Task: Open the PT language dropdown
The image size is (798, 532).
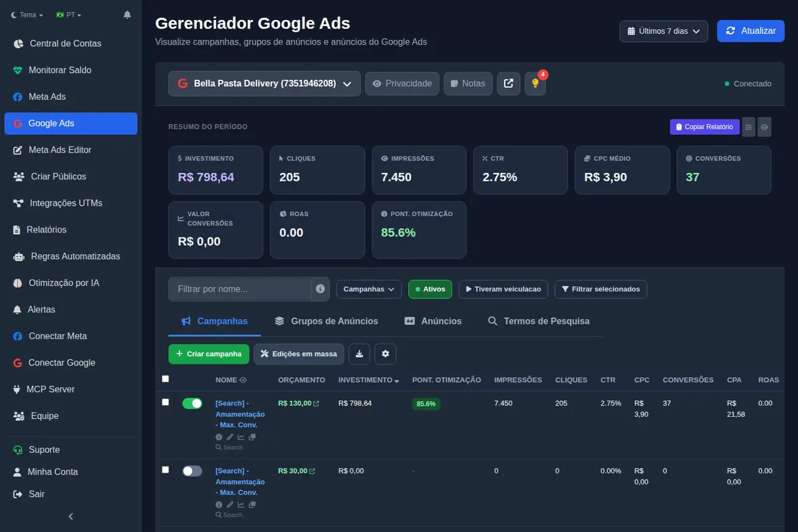Action: (x=69, y=15)
